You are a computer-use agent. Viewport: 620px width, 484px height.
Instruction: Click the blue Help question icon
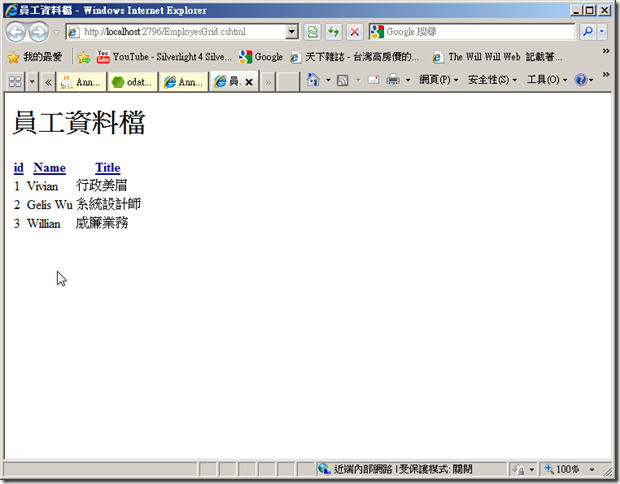pyautogui.click(x=581, y=80)
